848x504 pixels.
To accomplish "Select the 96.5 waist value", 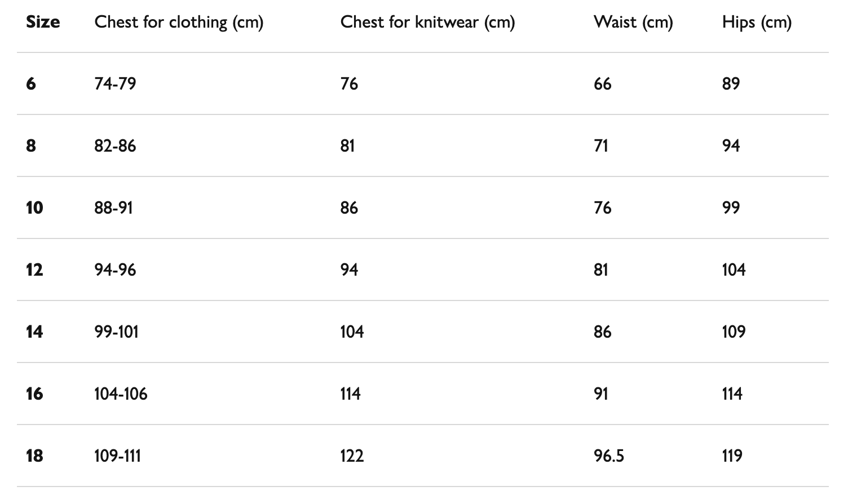I will pyautogui.click(x=609, y=456).
